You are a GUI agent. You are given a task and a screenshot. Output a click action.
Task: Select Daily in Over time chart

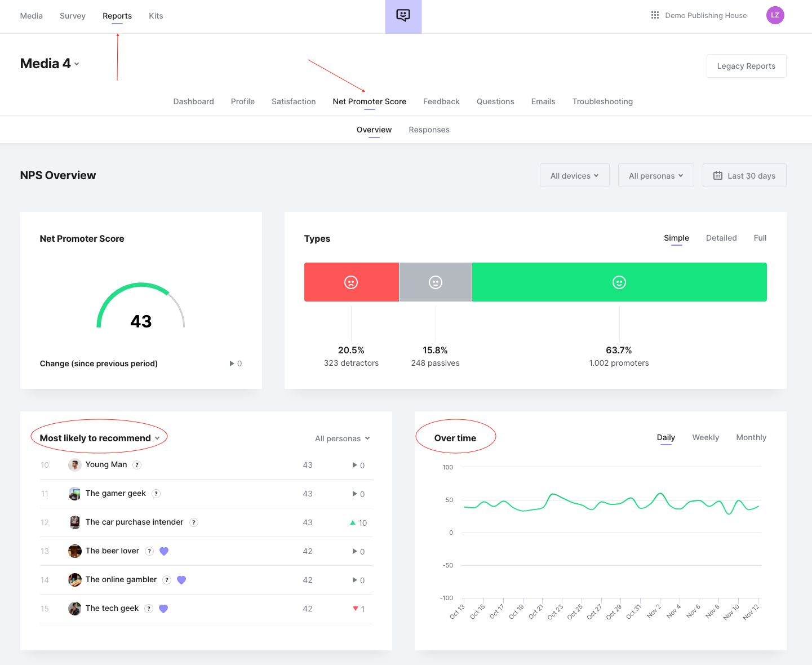[x=666, y=437]
